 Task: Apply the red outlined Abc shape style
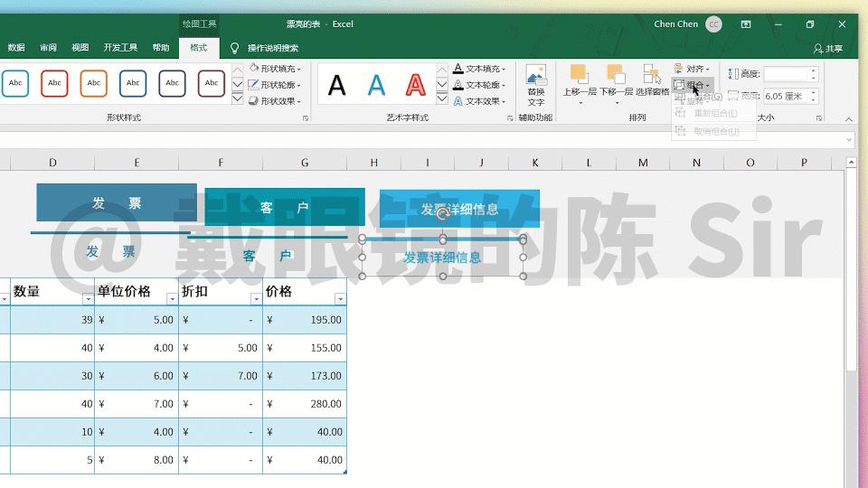point(54,83)
